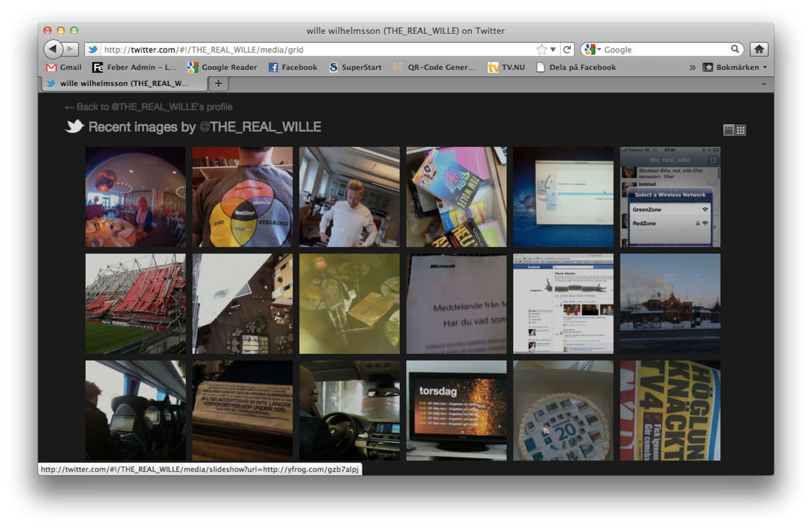The width and height of the screenshot is (812, 528).
Task: Open the Google search engine dropdown
Action: tap(592, 49)
